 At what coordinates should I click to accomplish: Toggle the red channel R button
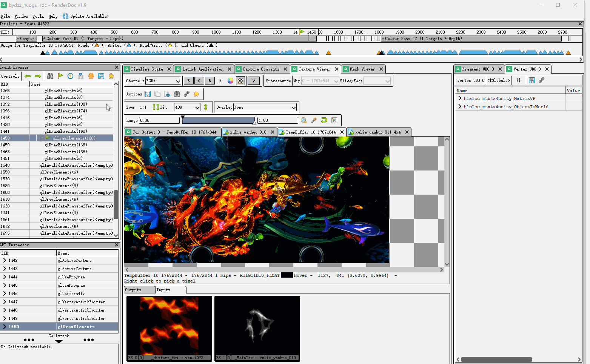click(x=189, y=81)
